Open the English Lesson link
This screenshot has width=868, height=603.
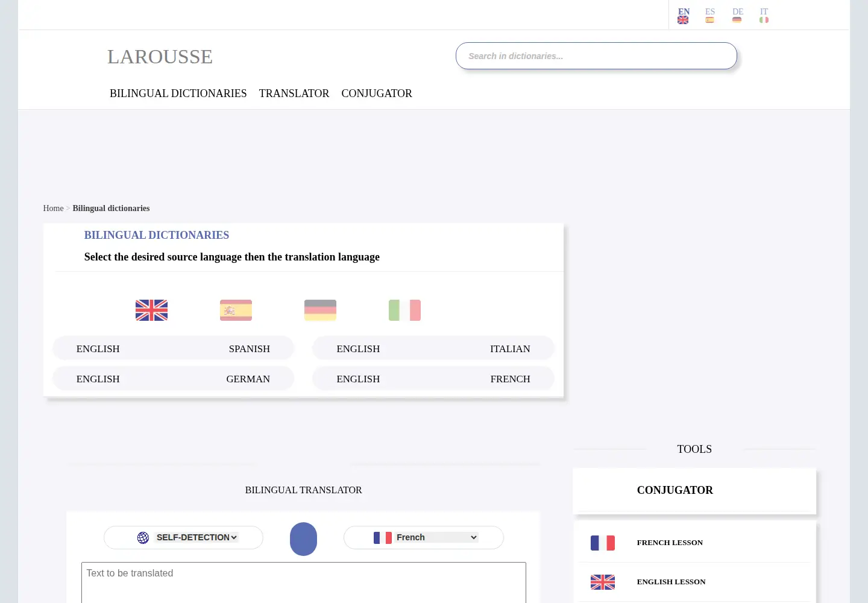point(671,582)
